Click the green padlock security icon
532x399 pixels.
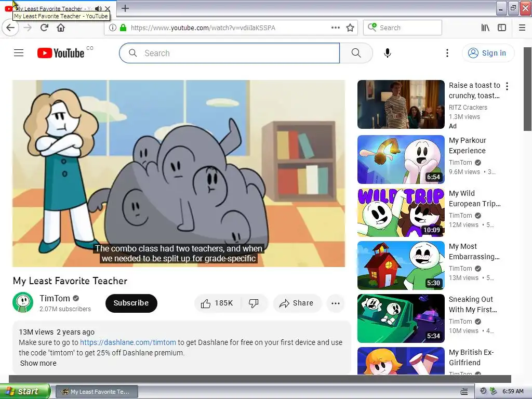tap(123, 28)
